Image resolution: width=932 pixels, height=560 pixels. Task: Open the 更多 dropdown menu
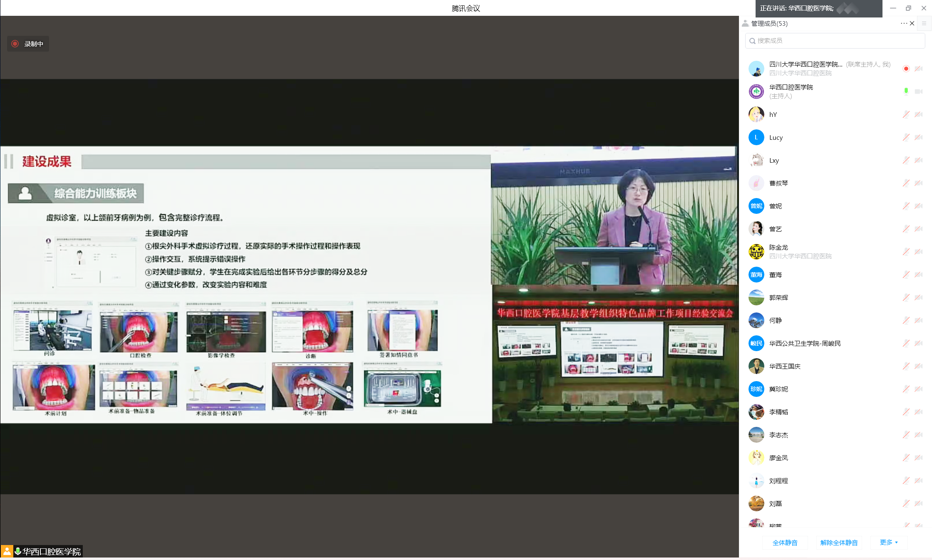point(889,543)
